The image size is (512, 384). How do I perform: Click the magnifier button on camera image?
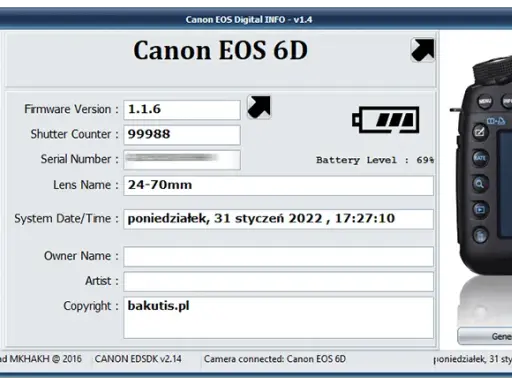[480, 184]
